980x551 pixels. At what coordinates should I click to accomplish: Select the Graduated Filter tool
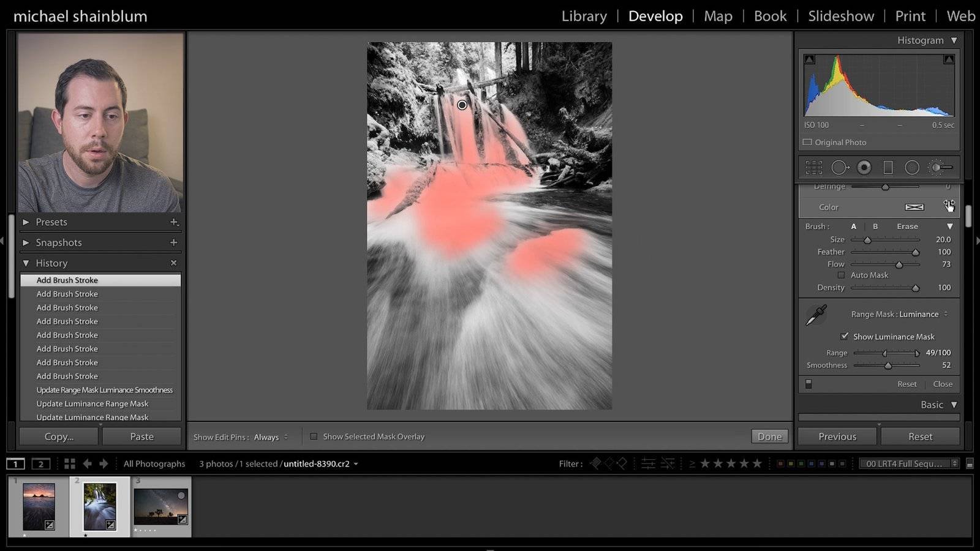pyautogui.click(x=888, y=167)
